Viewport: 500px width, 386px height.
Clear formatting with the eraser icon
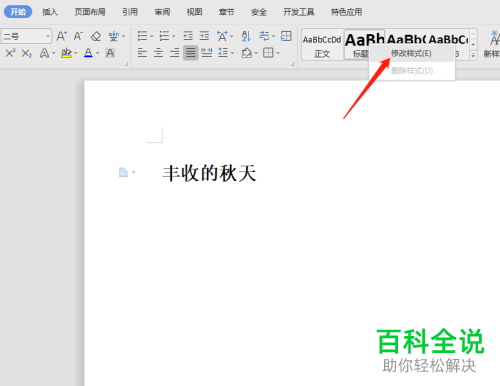(x=96, y=36)
